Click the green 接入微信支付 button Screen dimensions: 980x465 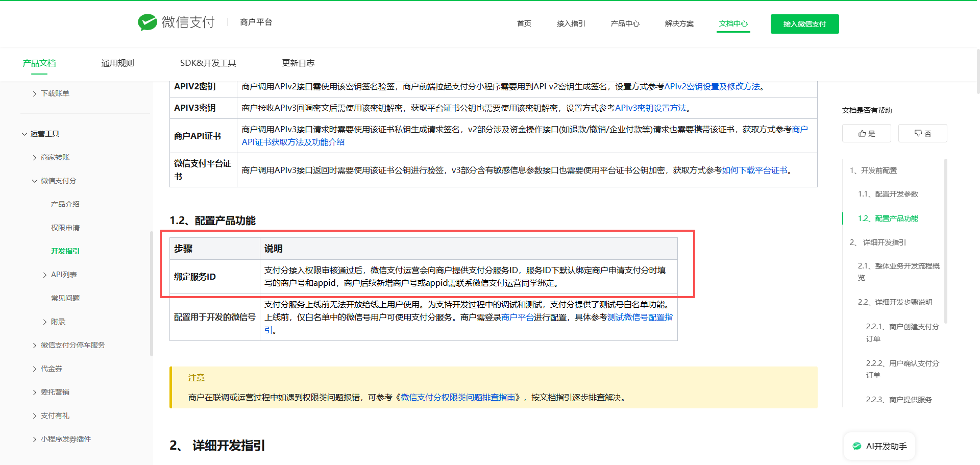805,24
